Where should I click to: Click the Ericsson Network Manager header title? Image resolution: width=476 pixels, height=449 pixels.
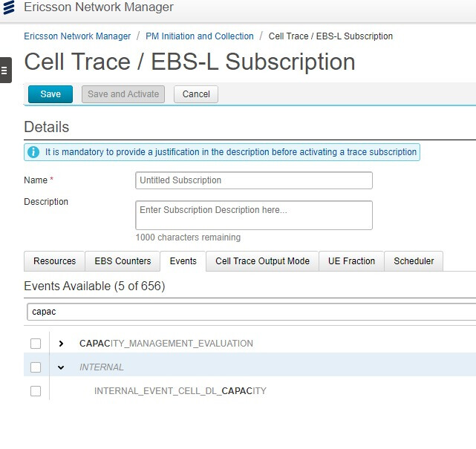(99, 7)
